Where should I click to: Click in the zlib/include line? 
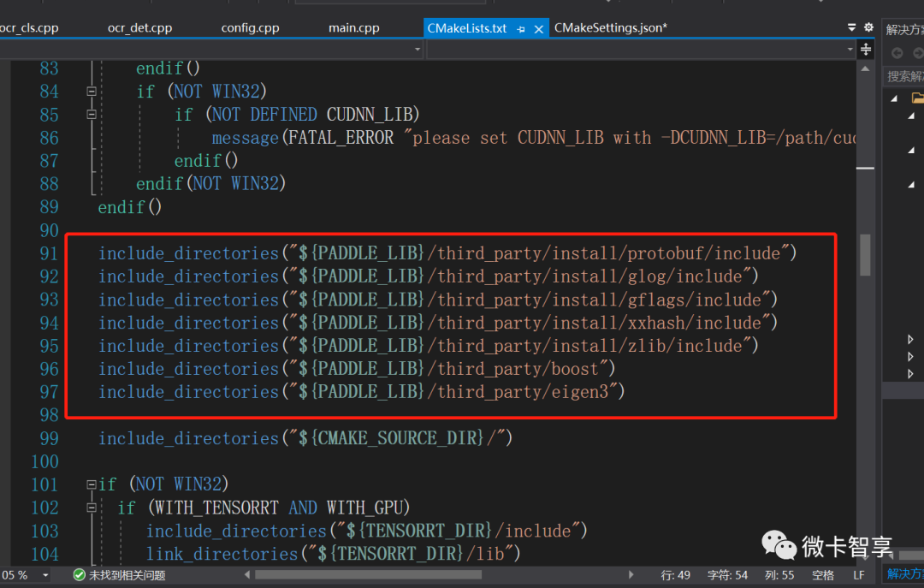(x=429, y=346)
